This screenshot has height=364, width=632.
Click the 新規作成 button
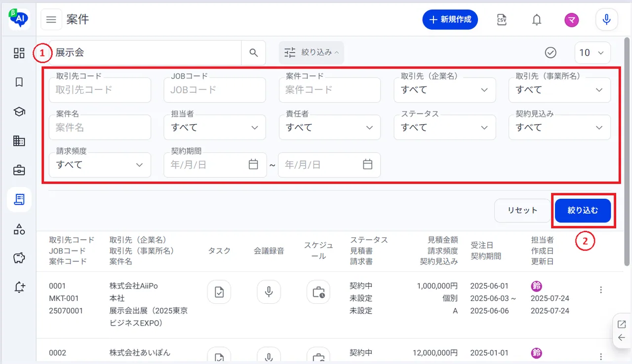450,20
